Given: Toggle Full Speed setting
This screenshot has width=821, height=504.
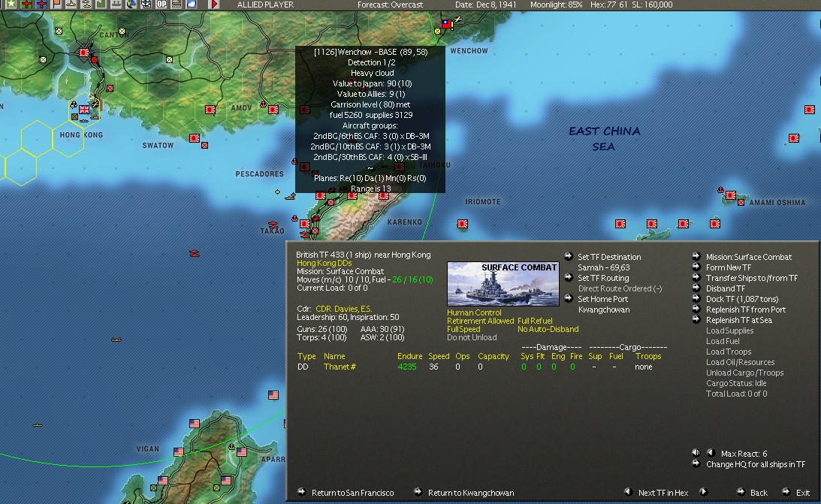Looking at the screenshot, I should coord(463,329).
